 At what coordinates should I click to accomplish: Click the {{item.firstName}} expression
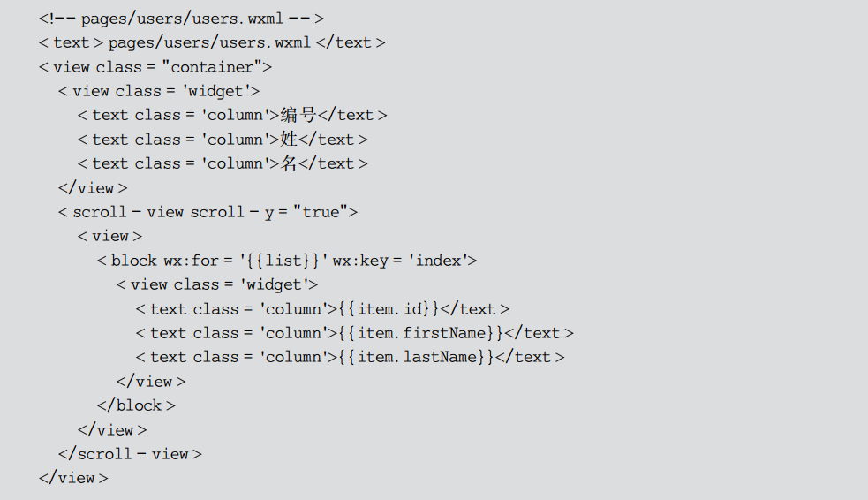tap(421, 333)
